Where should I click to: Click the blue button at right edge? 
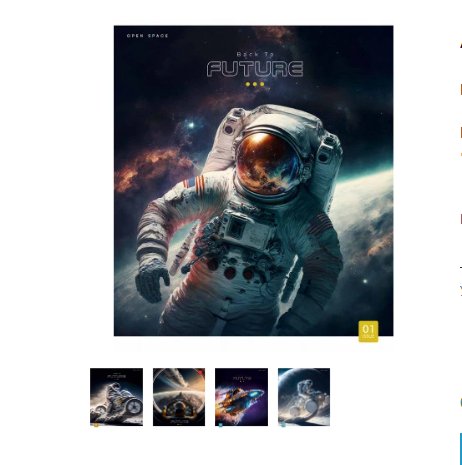tap(461, 449)
